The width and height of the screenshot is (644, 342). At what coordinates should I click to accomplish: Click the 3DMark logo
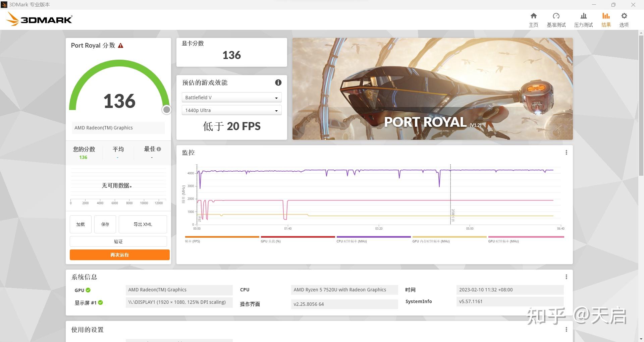coord(39,19)
